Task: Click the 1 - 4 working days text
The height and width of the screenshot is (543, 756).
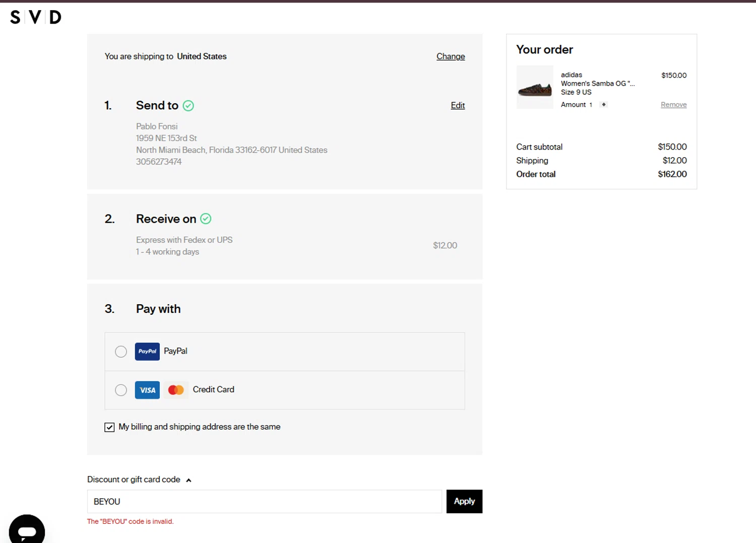Action: point(167,252)
